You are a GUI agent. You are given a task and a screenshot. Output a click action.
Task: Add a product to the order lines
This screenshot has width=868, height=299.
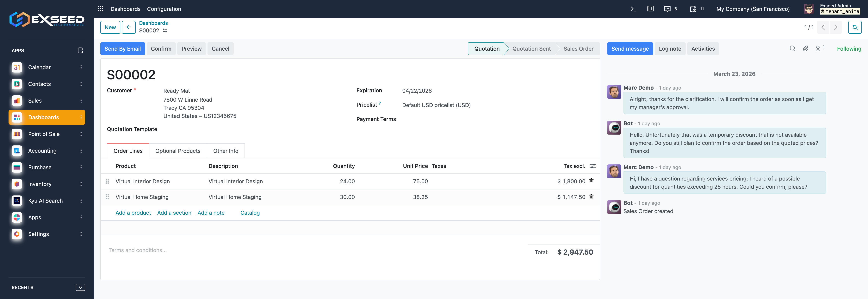(133, 213)
